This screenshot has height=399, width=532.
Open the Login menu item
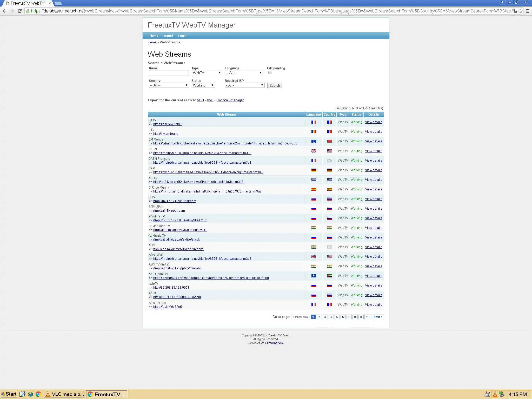click(x=182, y=36)
